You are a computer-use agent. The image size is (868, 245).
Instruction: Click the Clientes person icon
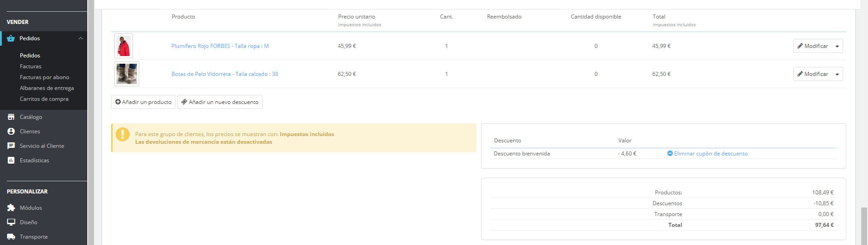11,132
